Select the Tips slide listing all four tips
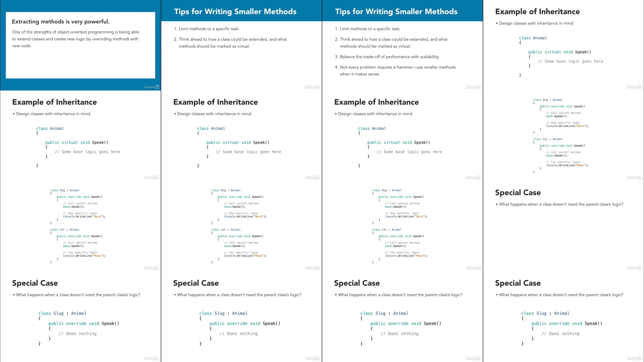This screenshot has height=362, width=644. [402, 45]
